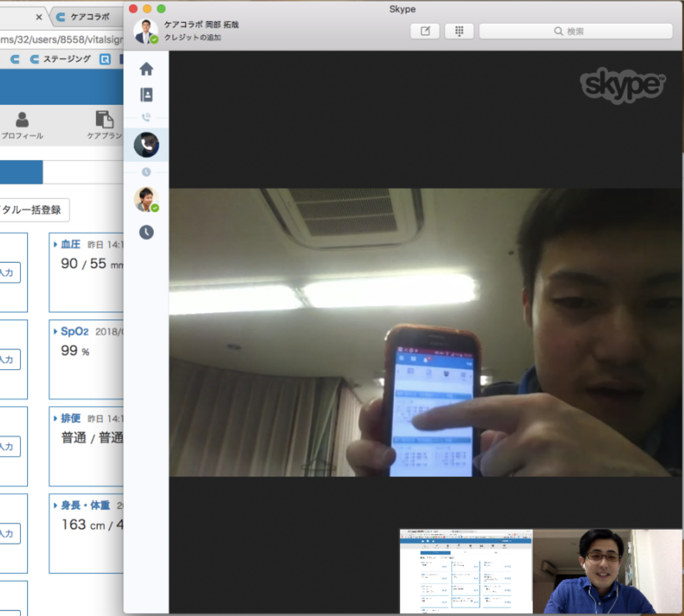Open the プロフィール section in browser
Image resolution: width=684 pixels, height=616 pixels.
[22, 126]
